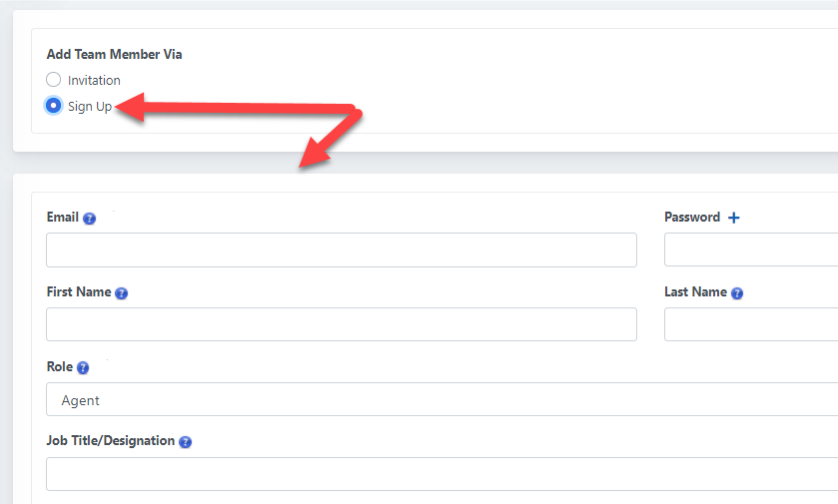Click the Role label text
Image resolution: width=838 pixels, height=504 pixels.
[60, 367]
